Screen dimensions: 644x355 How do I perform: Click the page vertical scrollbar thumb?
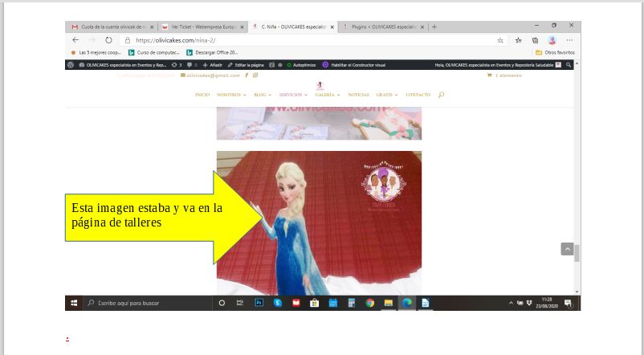577,253
